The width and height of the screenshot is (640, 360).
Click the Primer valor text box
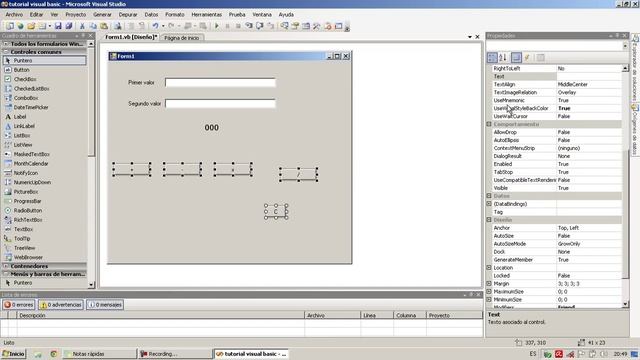220,83
